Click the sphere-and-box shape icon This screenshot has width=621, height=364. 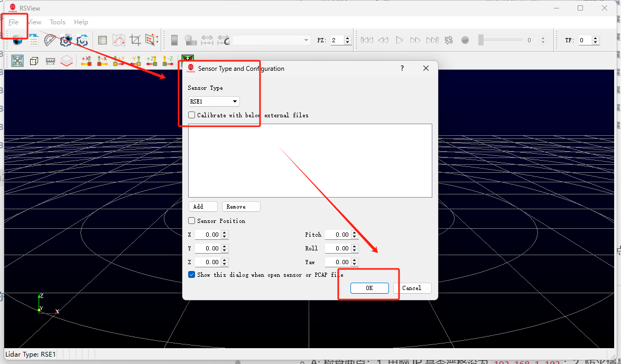click(x=190, y=40)
